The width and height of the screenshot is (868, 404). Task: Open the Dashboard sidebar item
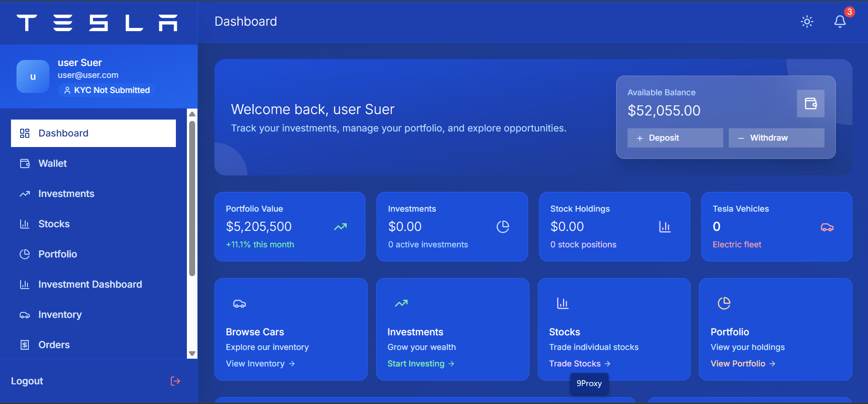[x=93, y=133]
